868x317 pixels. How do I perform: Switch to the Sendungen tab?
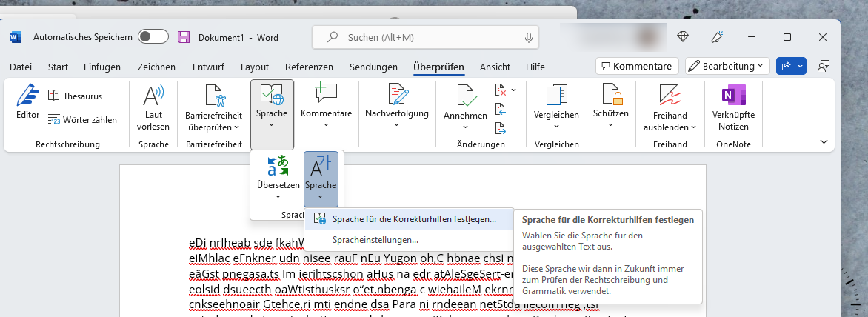373,67
